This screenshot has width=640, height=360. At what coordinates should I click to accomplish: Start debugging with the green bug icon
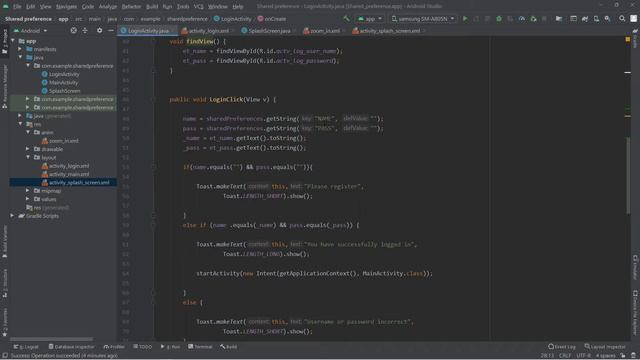[499, 19]
